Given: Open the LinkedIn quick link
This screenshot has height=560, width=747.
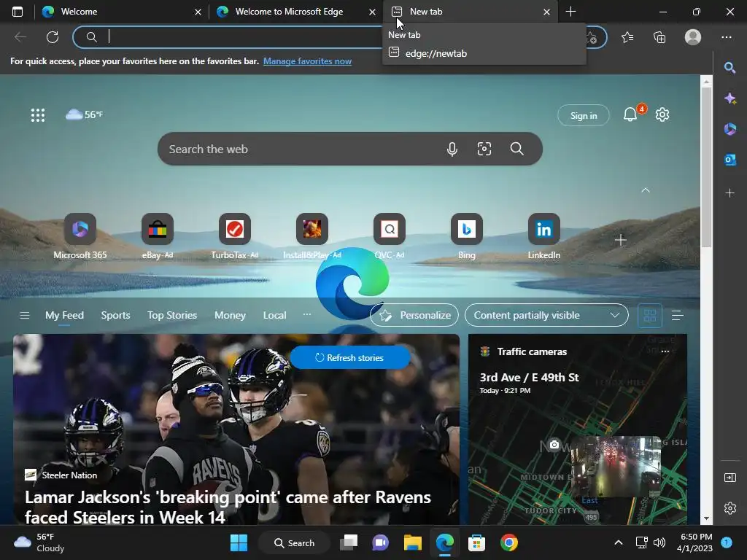Looking at the screenshot, I should pyautogui.click(x=543, y=237).
